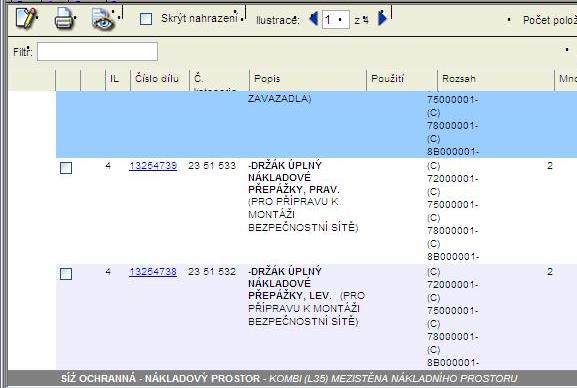Screen dimensions: 577x388
Task: Click the SÍŤ OCHRANNÁ - NÁKLADOVÝ PROSTOR footer bar
Action: pyautogui.click(x=292, y=378)
